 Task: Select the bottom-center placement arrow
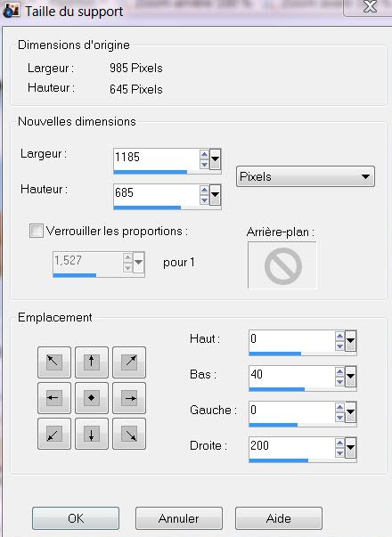(x=92, y=434)
